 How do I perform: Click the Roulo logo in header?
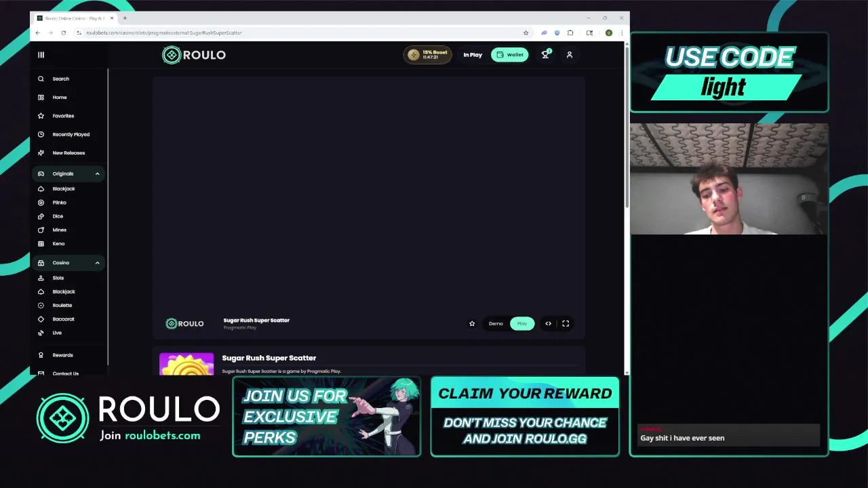pyautogui.click(x=194, y=55)
